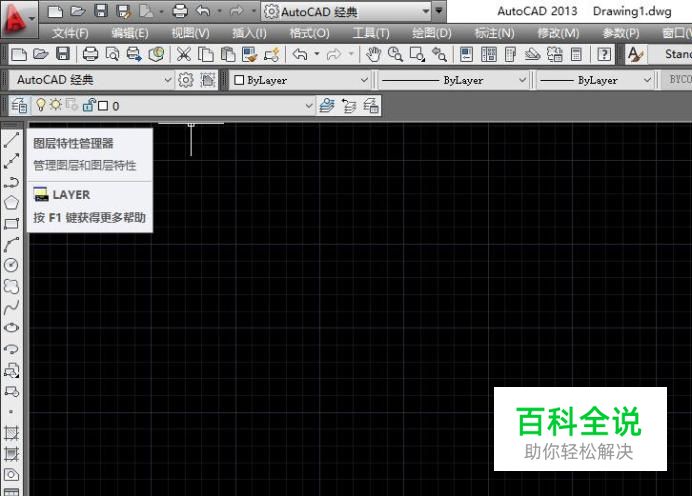Select the Arc draw tool
This screenshot has width=692, height=496.
pyautogui.click(x=11, y=244)
